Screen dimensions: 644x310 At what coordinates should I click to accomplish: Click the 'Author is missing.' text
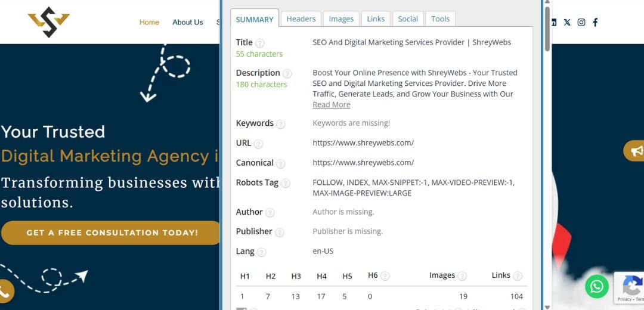(343, 212)
